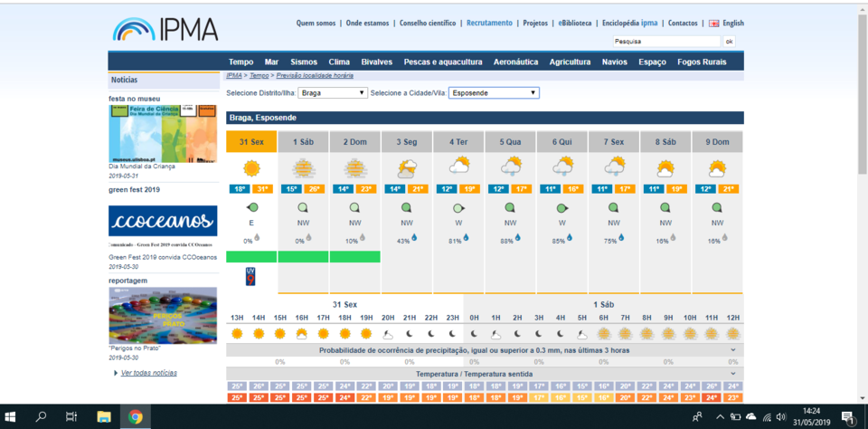Collapse the precipitation probability section
The height and width of the screenshot is (429, 868).
[732, 349]
